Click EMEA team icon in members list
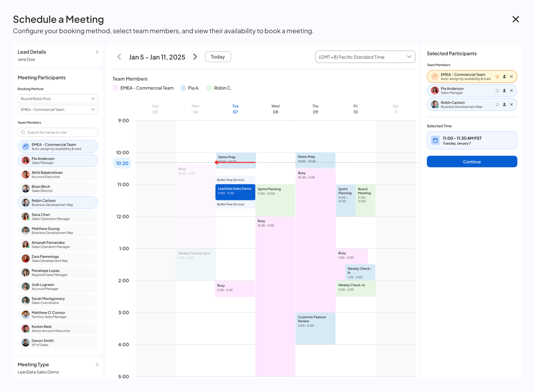Image resolution: width=535 pixels, height=392 pixels. [26, 147]
